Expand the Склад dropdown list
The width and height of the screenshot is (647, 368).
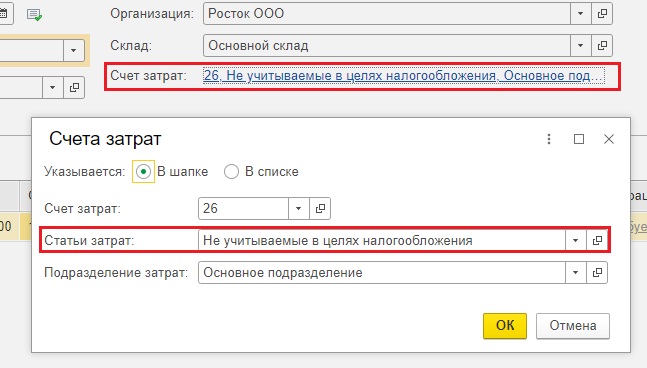(x=581, y=45)
